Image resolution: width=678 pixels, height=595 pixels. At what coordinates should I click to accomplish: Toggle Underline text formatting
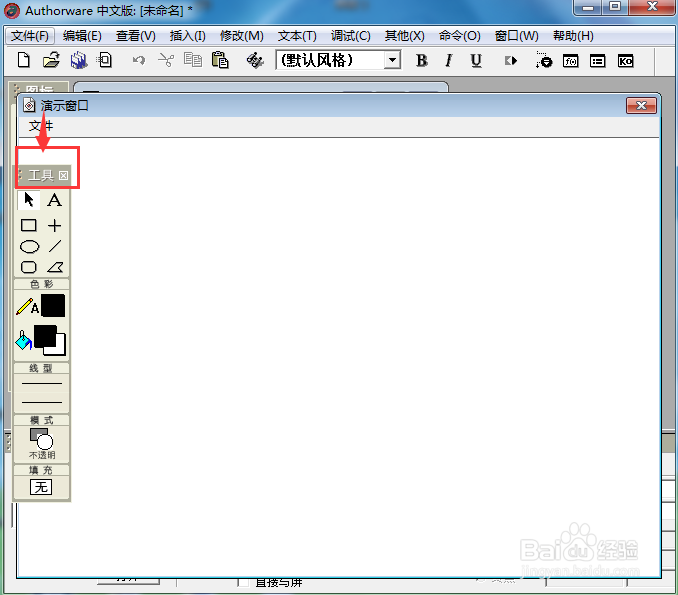coord(476,61)
